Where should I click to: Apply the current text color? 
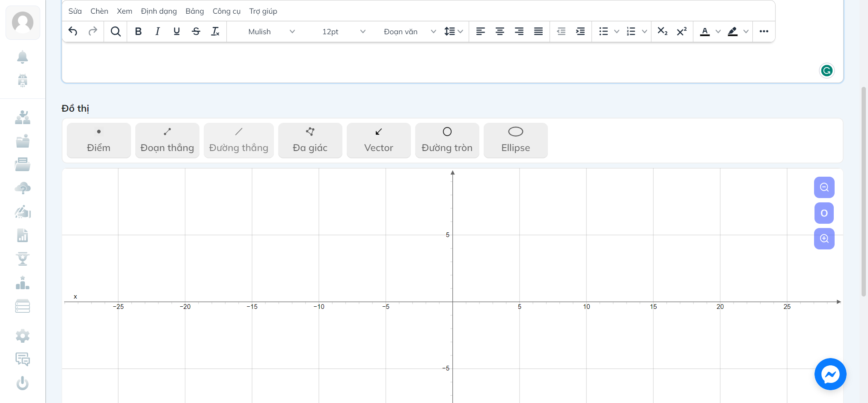705,31
